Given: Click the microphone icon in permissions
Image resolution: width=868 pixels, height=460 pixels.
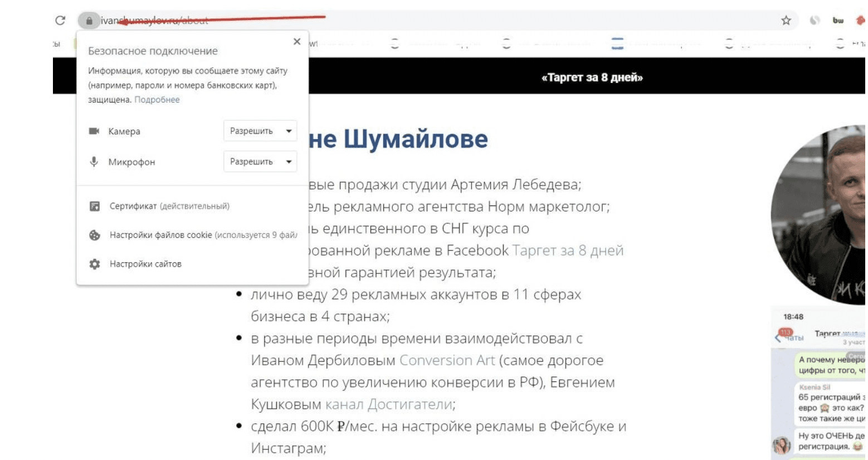Looking at the screenshot, I should [x=94, y=162].
